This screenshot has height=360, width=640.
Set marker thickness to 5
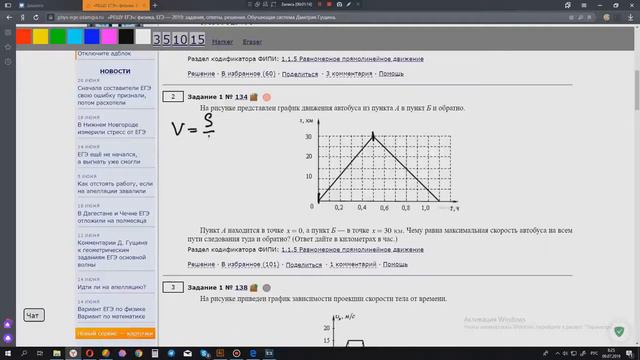click(x=167, y=40)
